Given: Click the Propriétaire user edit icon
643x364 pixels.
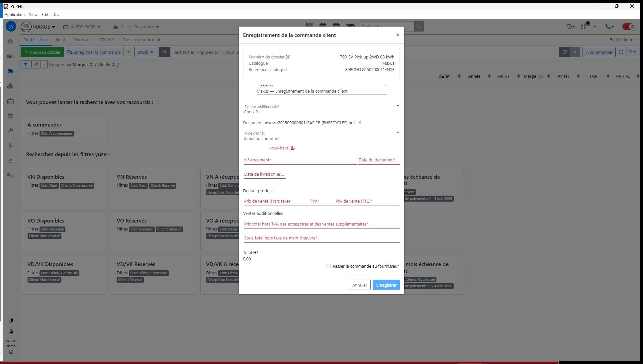Looking at the screenshot, I should click(293, 148).
